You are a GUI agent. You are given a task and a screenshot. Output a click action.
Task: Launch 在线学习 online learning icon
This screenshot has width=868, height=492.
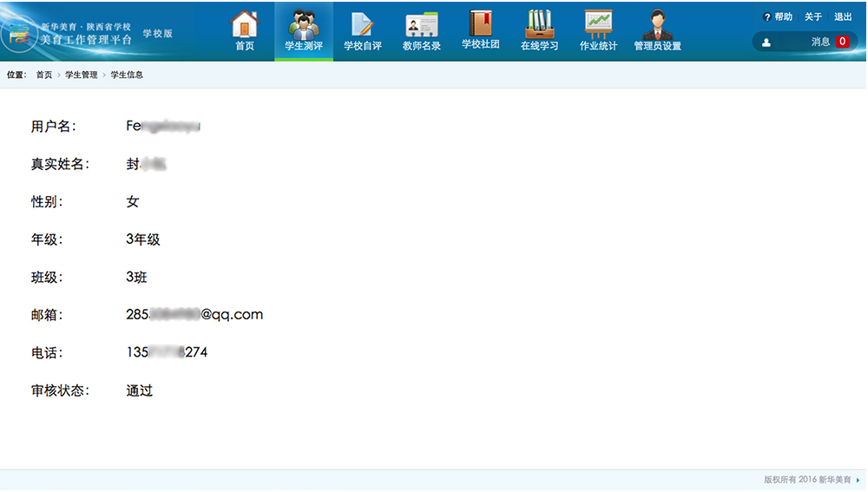coord(539,24)
